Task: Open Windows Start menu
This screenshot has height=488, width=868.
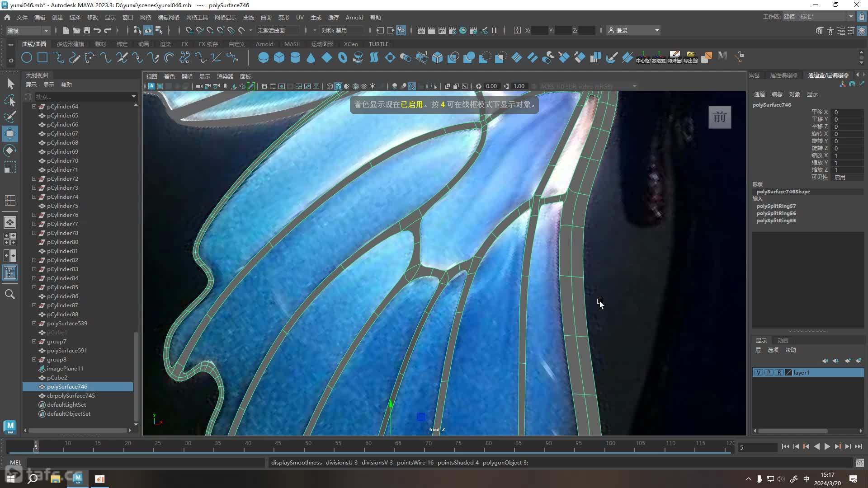Action: point(11,479)
